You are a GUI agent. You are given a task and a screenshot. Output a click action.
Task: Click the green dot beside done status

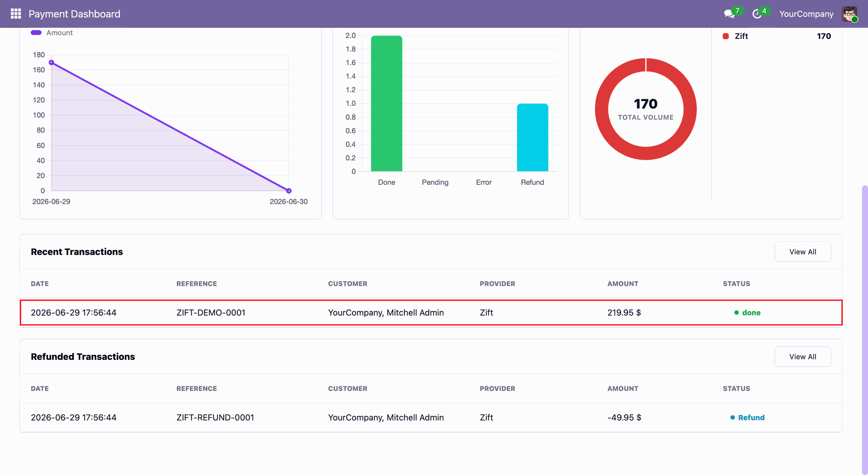[736, 313]
